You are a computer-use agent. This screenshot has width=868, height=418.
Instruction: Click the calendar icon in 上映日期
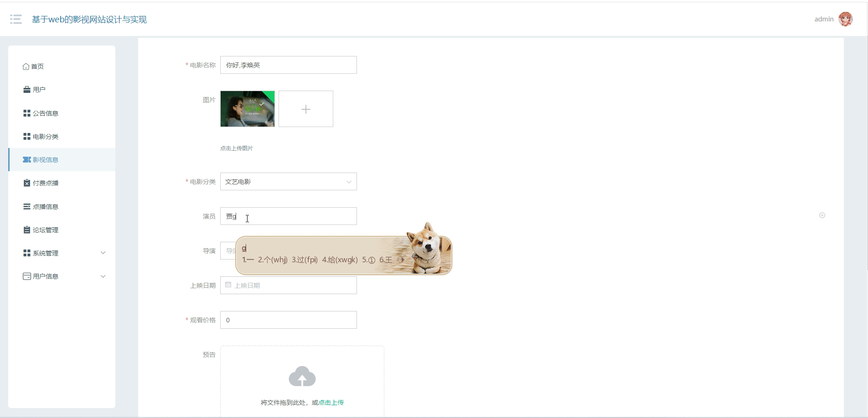228,285
